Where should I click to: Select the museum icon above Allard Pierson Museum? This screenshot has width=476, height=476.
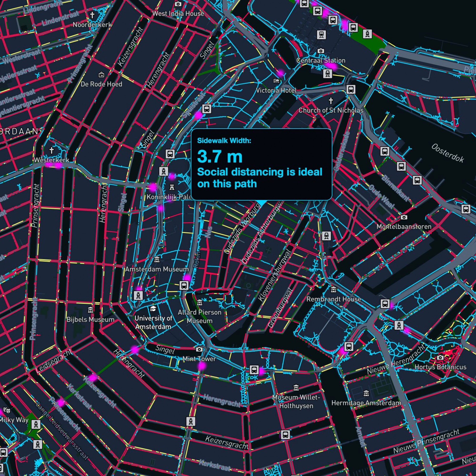pos(200,302)
